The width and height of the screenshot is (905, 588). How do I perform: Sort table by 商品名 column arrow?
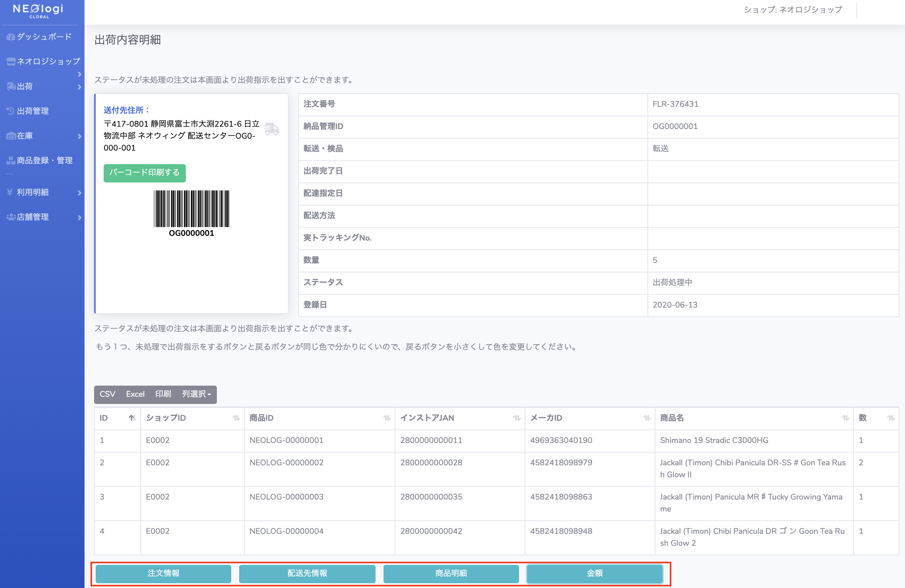846,418
